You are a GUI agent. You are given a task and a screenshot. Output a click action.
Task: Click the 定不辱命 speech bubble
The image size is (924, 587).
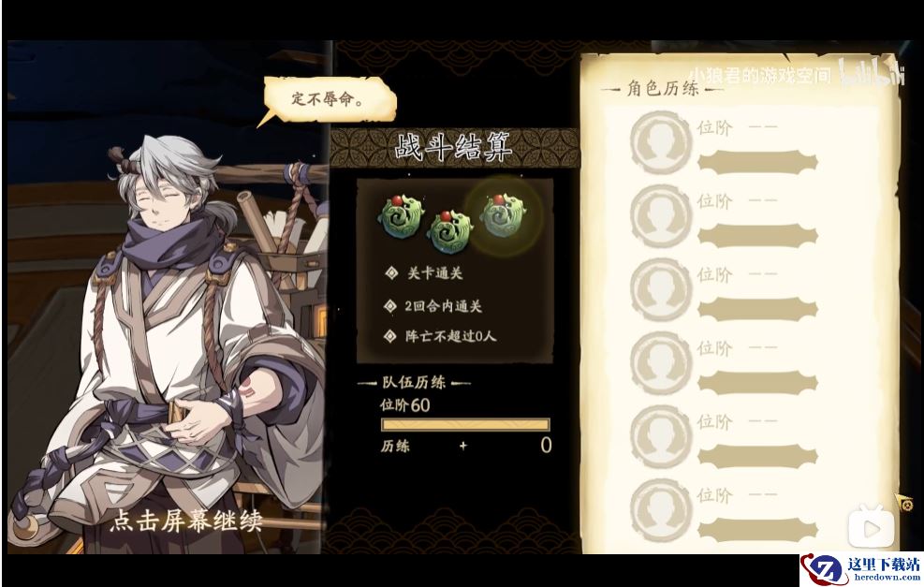(328, 99)
